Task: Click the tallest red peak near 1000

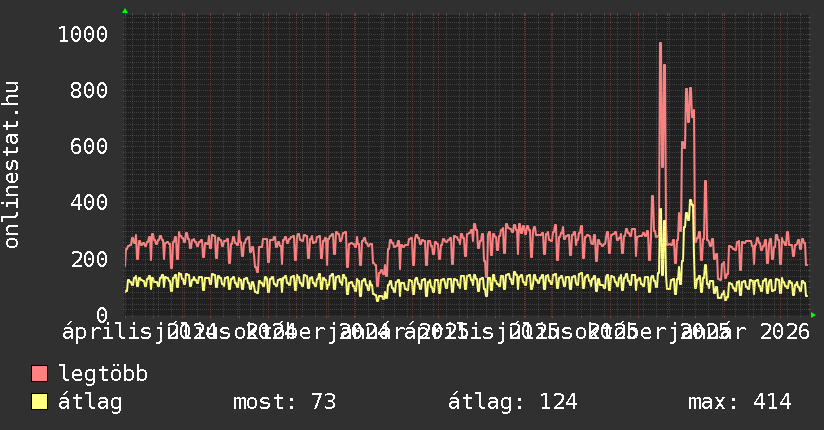Action: pyautogui.click(x=660, y=44)
